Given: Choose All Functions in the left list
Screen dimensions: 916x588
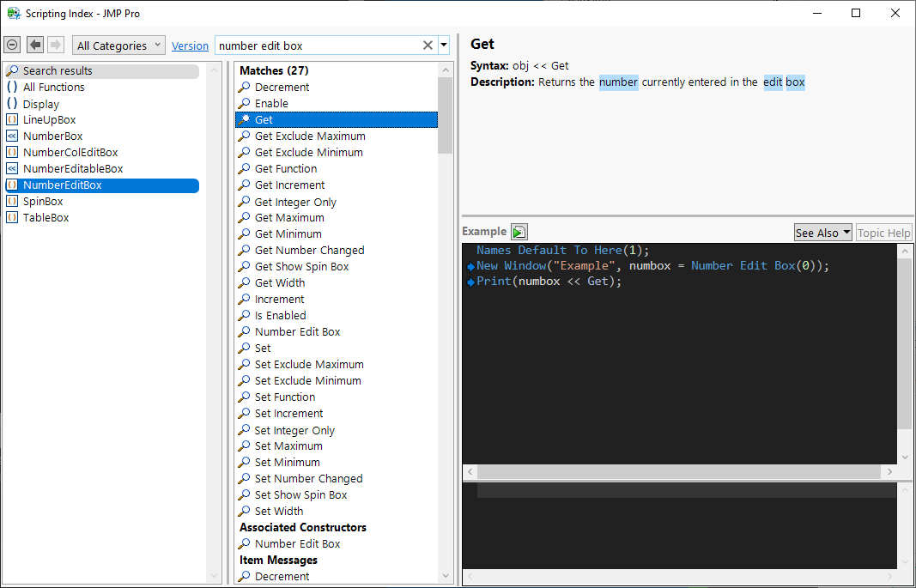Looking at the screenshot, I should 53,88.
